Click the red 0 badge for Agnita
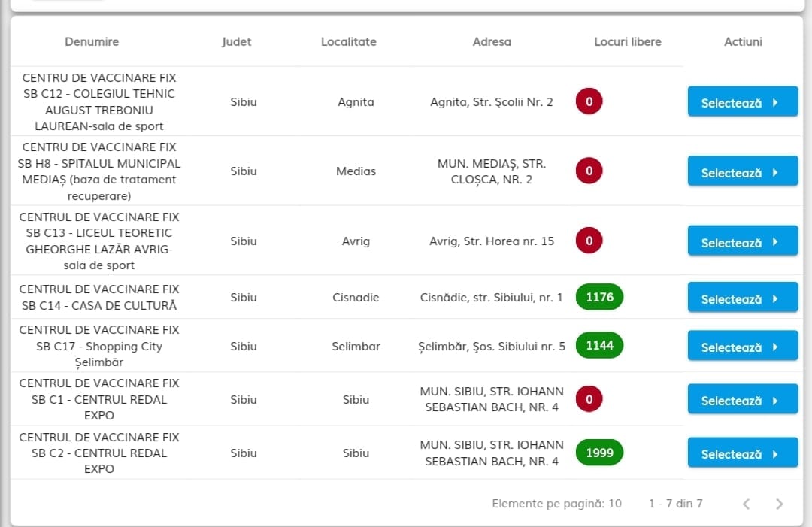812x527 pixels. (x=589, y=101)
